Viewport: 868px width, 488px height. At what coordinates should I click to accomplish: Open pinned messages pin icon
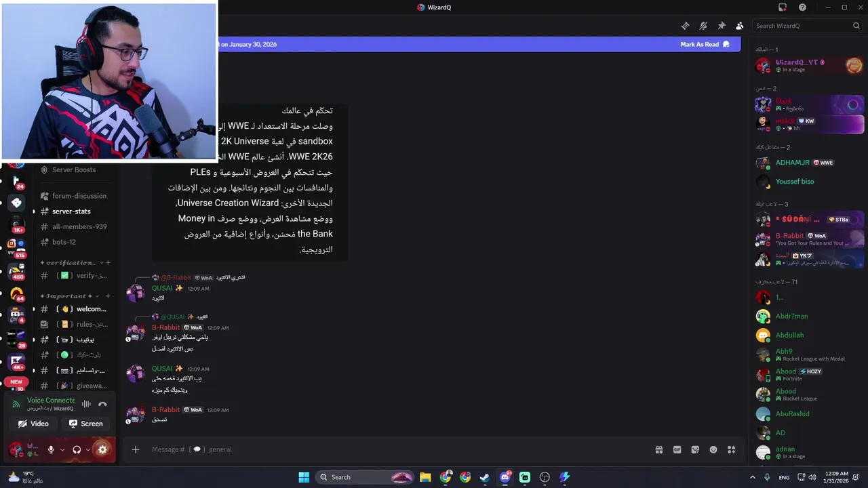pyautogui.click(x=722, y=26)
